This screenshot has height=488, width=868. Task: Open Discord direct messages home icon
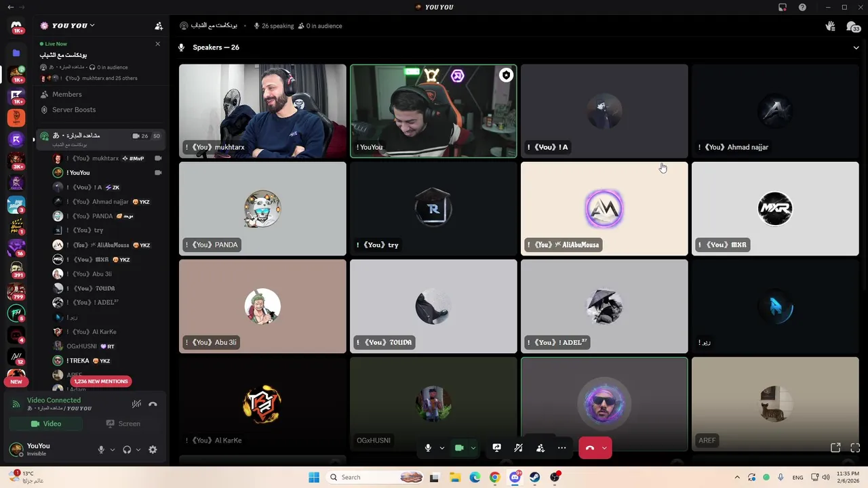pos(16,27)
